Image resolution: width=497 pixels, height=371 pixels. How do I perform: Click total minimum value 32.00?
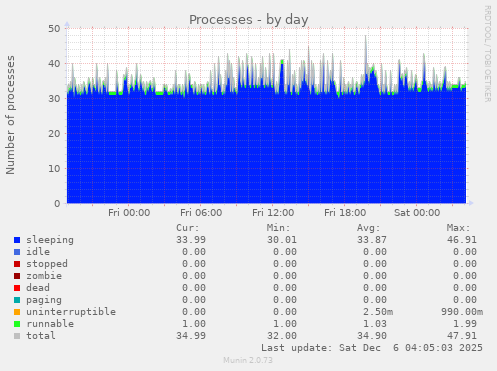pos(282,336)
